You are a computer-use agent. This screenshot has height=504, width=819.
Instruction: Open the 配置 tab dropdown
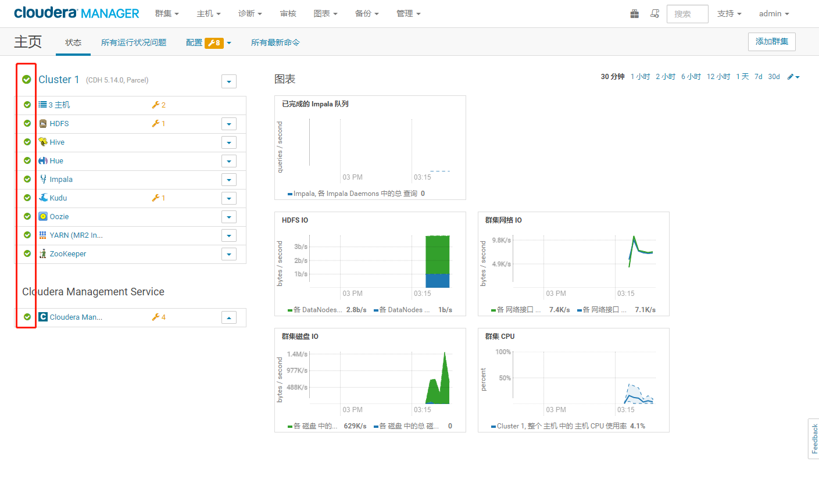209,42
